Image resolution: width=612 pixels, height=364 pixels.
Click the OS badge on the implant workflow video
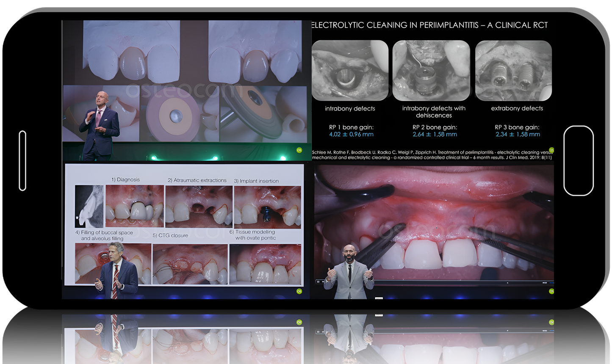299,291
